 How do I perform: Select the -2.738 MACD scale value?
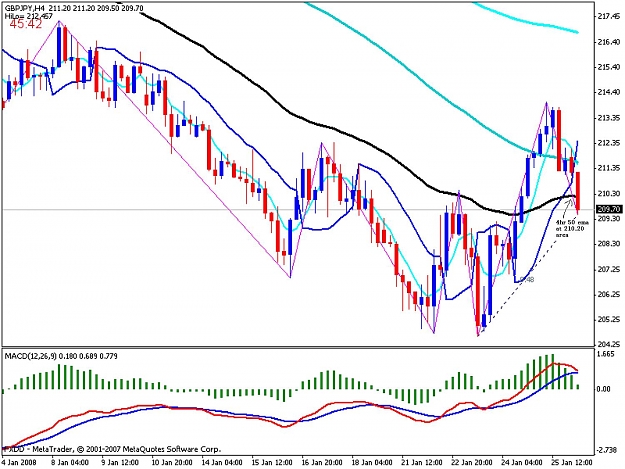(x=608, y=450)
